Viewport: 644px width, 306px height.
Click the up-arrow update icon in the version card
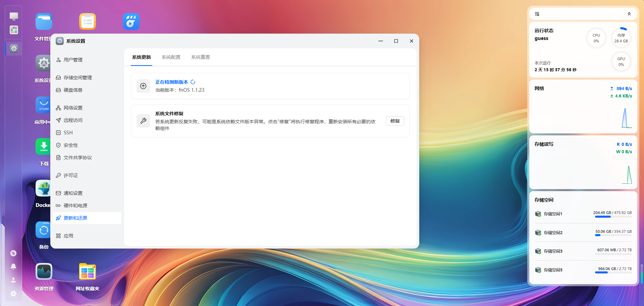[x=143, y=86]
